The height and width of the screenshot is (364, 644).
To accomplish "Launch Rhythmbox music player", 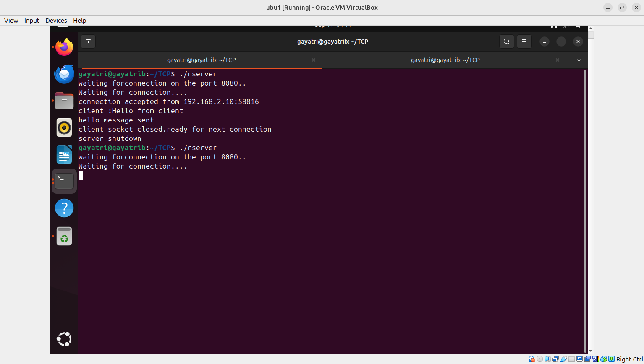I will pos(64,127).
